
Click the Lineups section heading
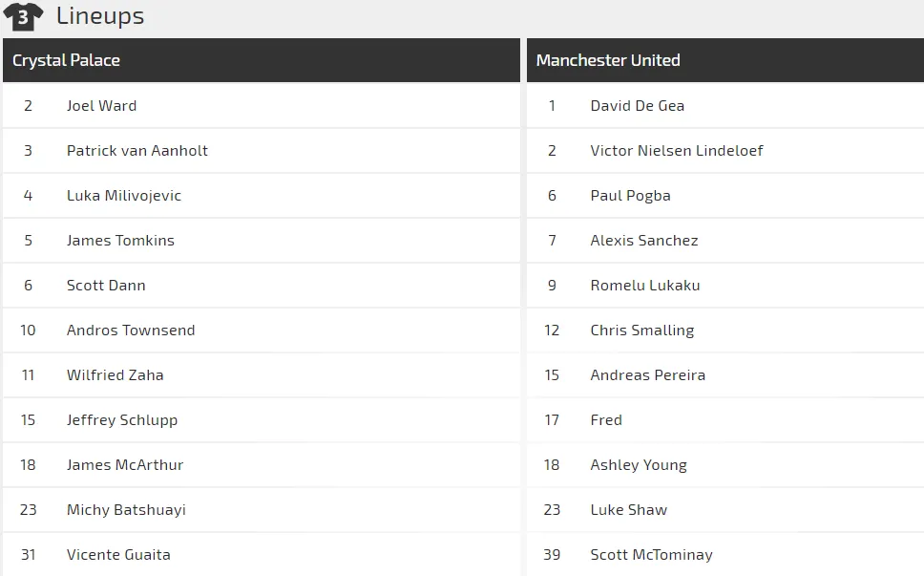[x=100, y=16]
